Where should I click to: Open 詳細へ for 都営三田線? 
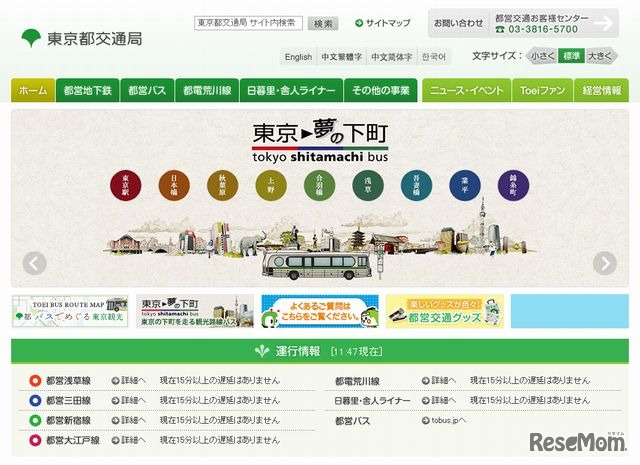(129, 400)
